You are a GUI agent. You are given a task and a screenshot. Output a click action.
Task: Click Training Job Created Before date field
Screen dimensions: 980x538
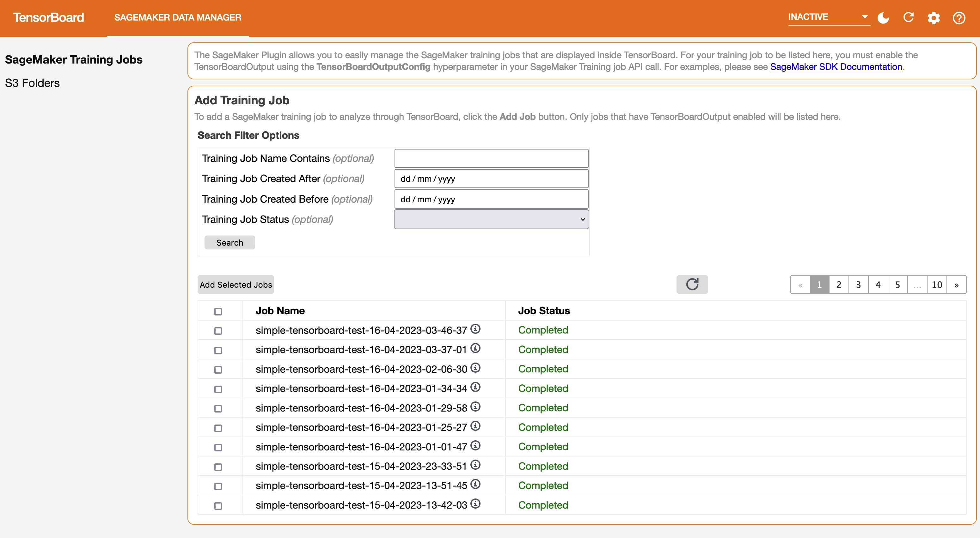coord(491,199)
